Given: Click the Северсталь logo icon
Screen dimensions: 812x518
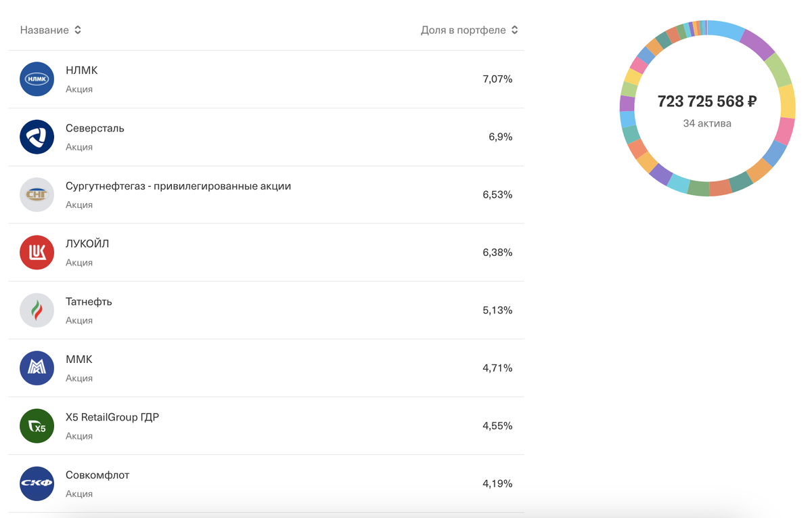Looking at the screenshot, I should (37, 137).
